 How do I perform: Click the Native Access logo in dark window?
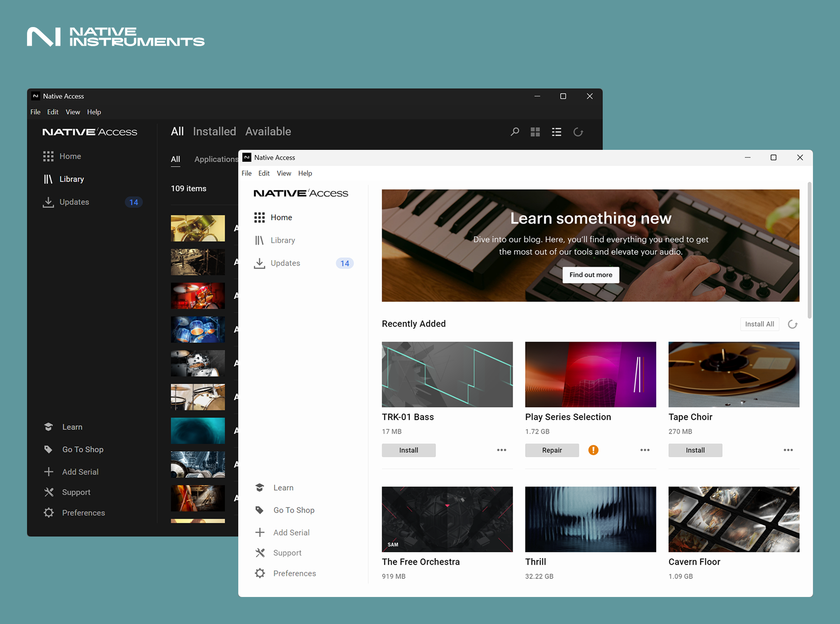coord(90,132)
